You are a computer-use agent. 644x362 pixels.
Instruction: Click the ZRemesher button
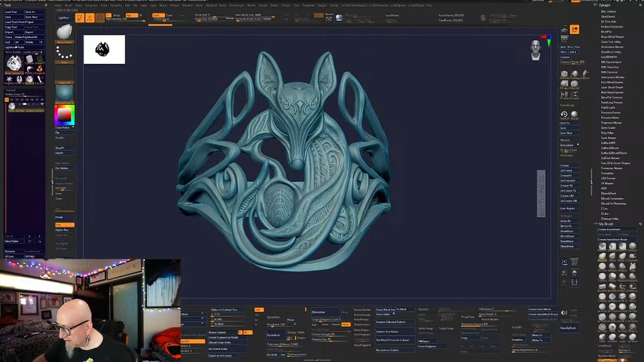point(325,312)
